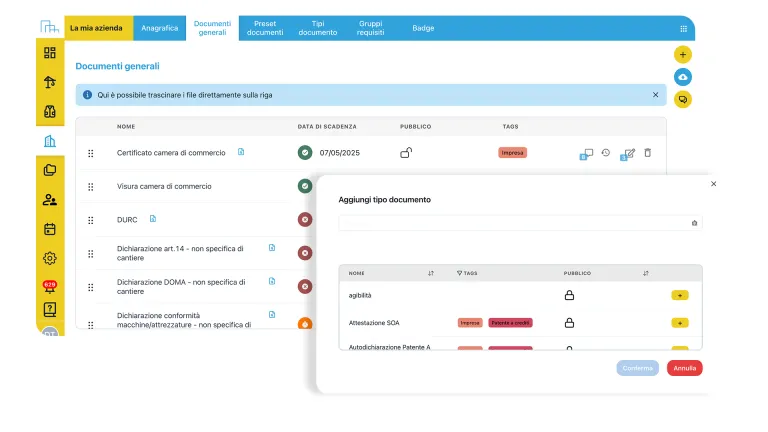This screenshot has height=432, width=768.
Task: Select the 07/05/2025 expiry date
Action: (340, 153)
